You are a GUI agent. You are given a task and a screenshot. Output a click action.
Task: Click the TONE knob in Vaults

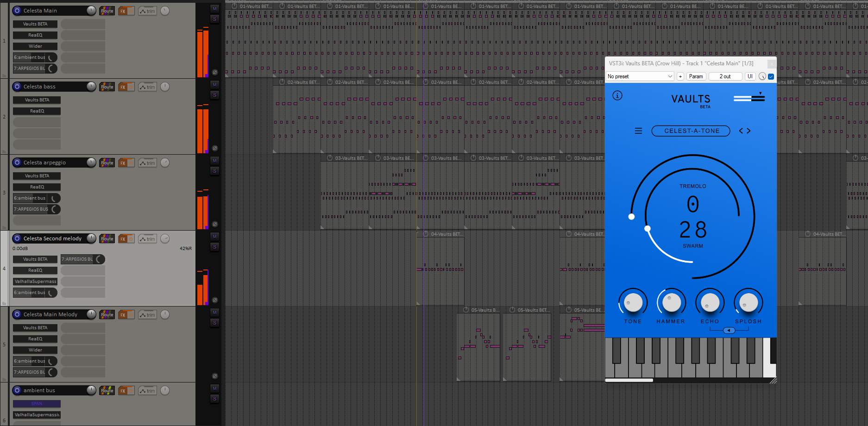pos(633,303)
